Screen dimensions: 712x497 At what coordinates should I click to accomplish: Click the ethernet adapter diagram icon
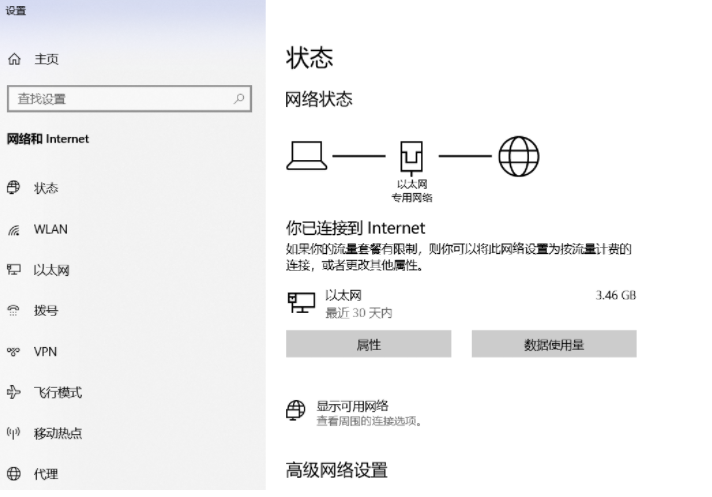[x=411, y=158]
